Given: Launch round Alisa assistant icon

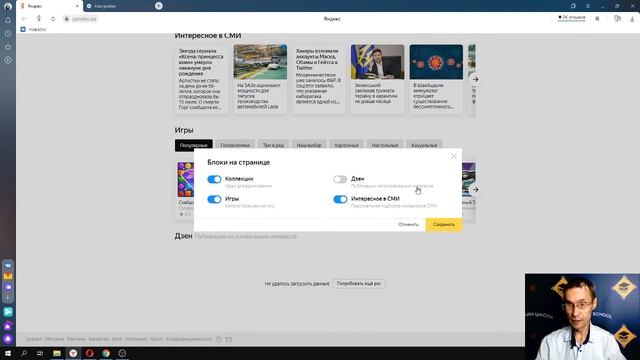Looking at the screenshot, I should [x=8, y=339].
